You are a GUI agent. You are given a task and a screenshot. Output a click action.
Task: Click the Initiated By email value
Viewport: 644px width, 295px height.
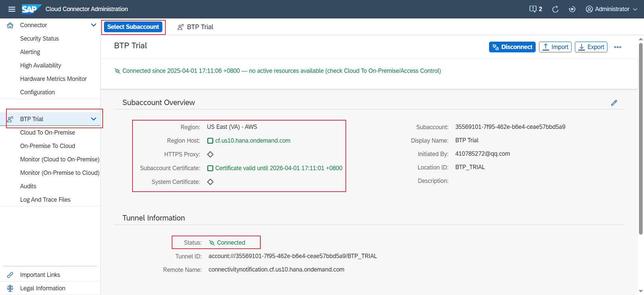482,154
